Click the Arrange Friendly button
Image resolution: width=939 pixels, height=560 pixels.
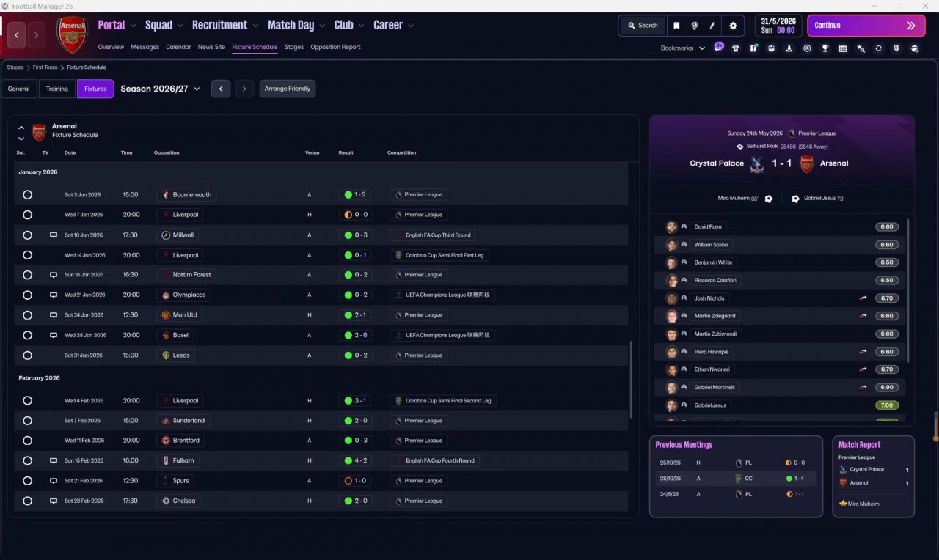pyautogui.click(x=288, y=89)
